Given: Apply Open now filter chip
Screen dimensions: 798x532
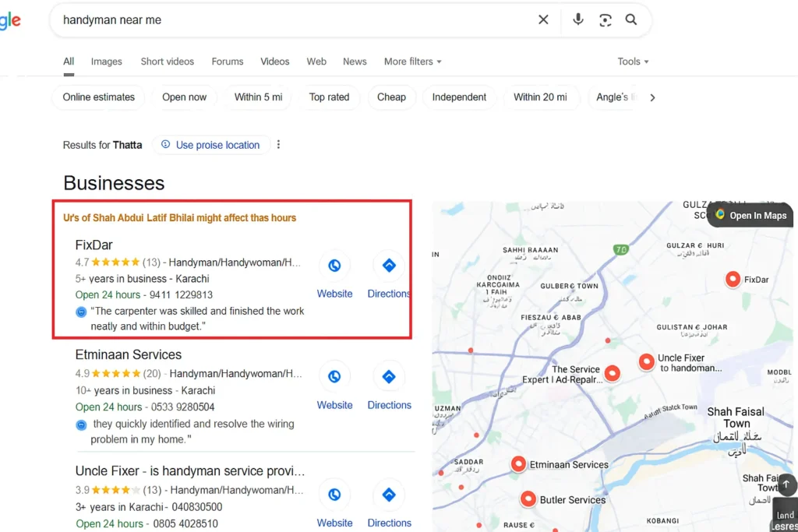Looking at the screenshot, I should point(184,97).
